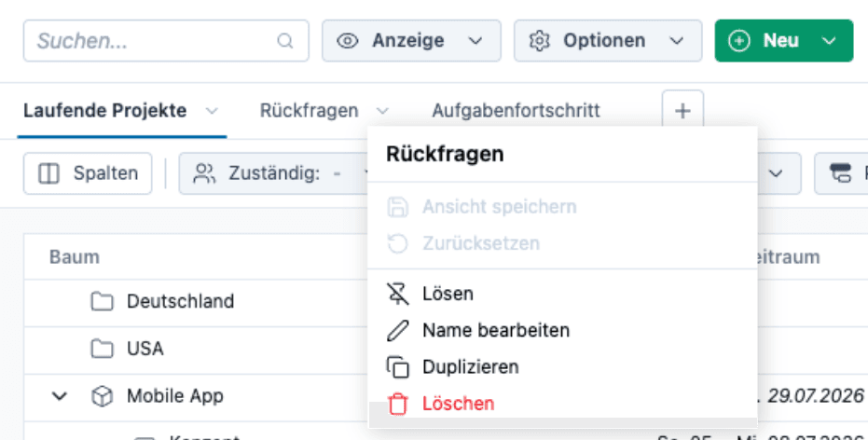Viewport: 868px width, 440px height.
Task: Click the Suchen search field
Action: pyautogui.click(x=166, y=41)
